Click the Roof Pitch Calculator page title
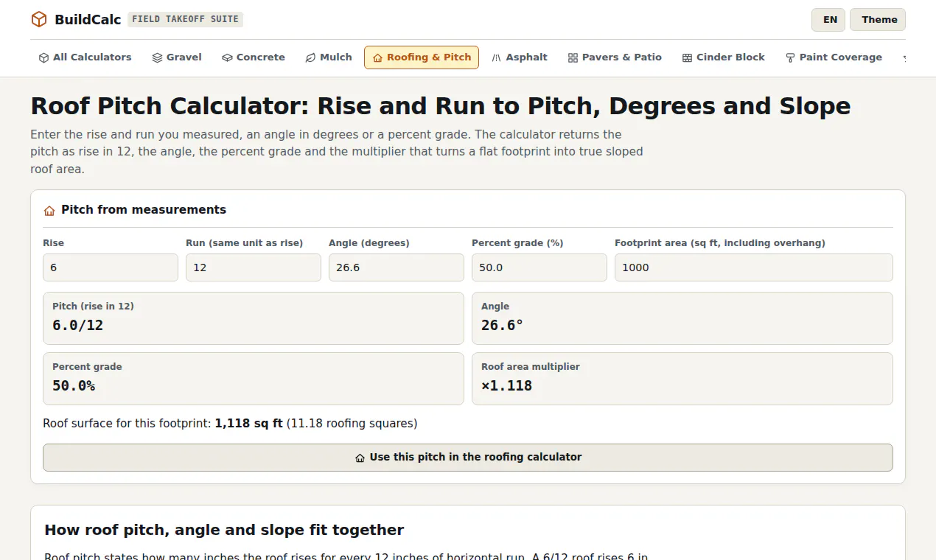 click(441, 106)
